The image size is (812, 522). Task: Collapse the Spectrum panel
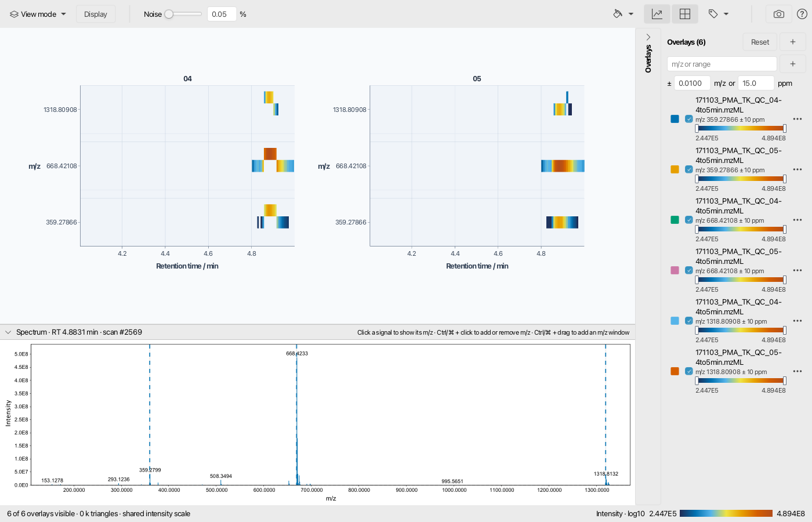point(8,332)
